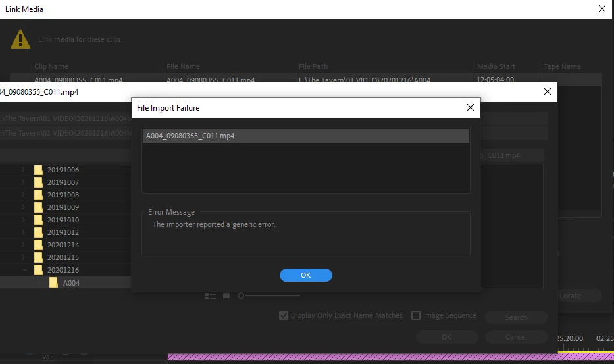Image resolution: width=614 pixels, height=364 pixels.
Task: Expand the 20201214 folder
Action: pyautogui.click(x=23, y=245)
